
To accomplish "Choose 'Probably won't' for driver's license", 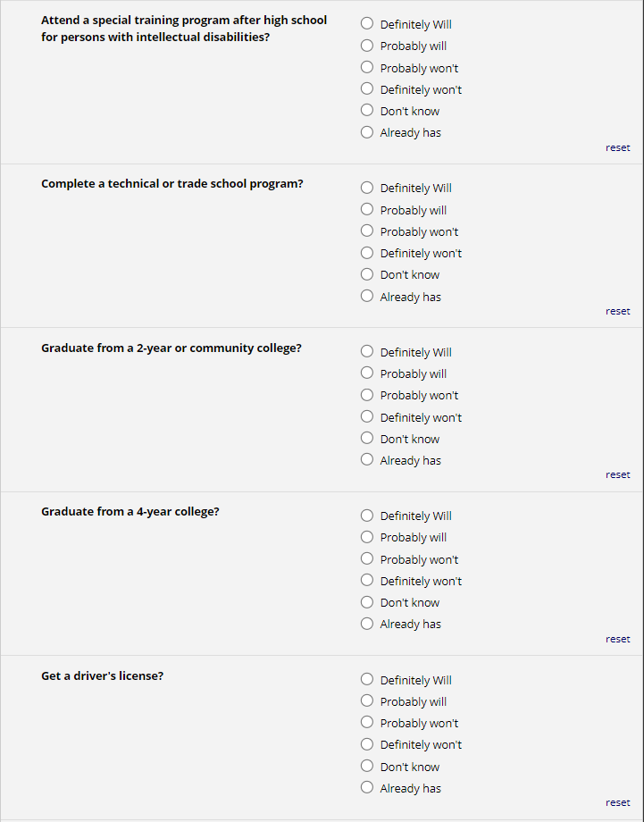I will [x=367, y=723].
